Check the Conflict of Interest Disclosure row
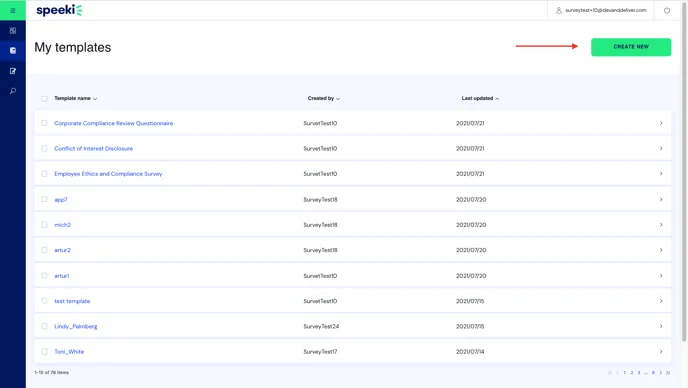The width and height of the screenshot is (688, 388). (x=44, y=149)
